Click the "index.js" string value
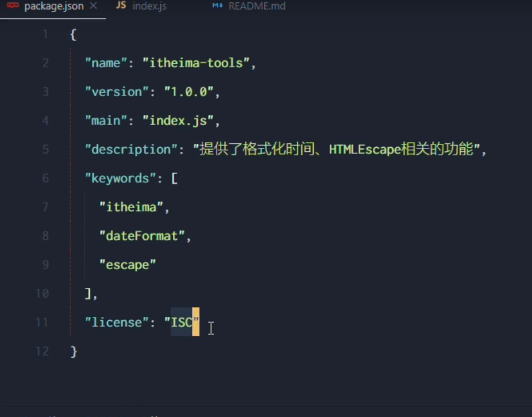The height and width of the screenshot is (417, 532). tap(178, 121)
